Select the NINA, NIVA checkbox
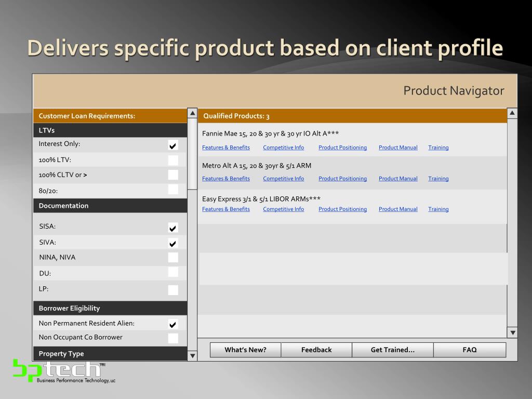 click(173, 258)
